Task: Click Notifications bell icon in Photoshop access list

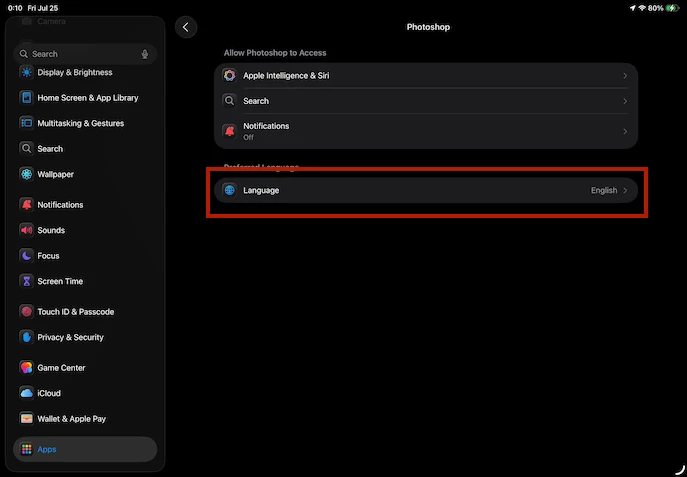Action: [x=229, y=131]
